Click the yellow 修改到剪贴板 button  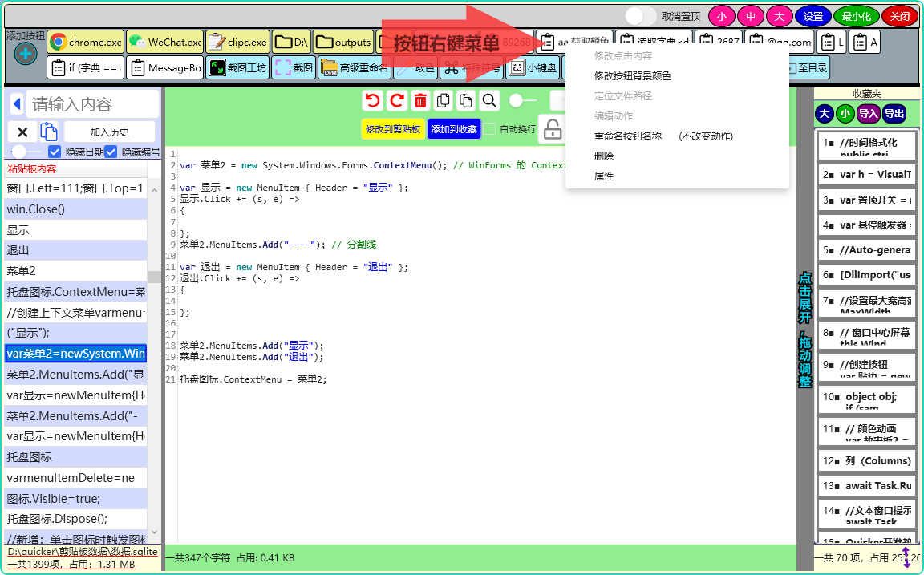coord(393,129)
